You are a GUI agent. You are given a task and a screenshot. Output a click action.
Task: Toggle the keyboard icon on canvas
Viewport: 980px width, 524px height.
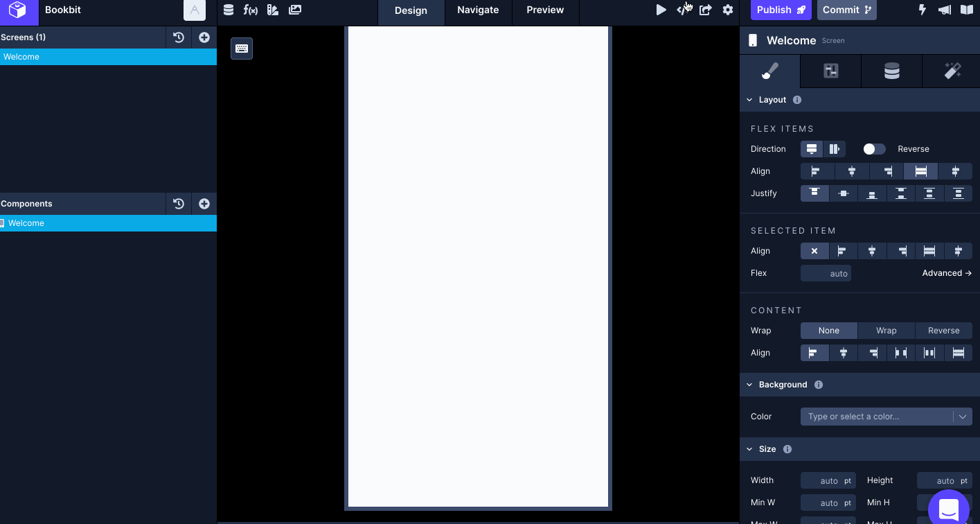[x=242, y=49]
